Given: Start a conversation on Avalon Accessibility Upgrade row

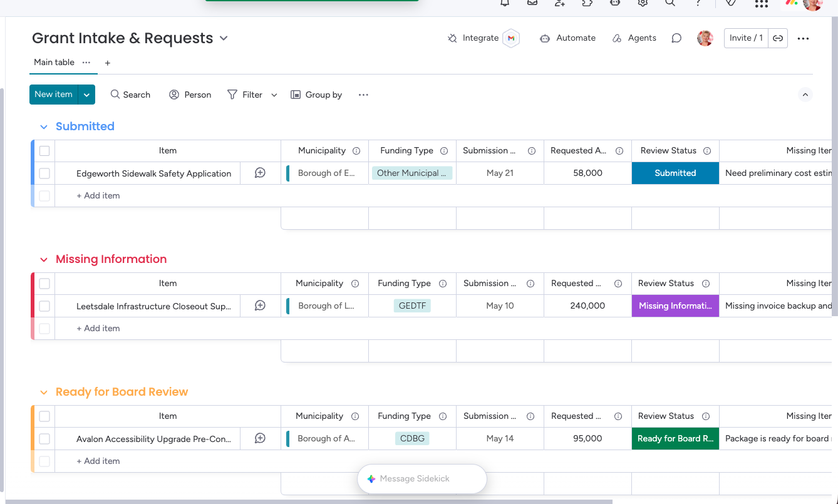Looking at the screenshot, I should tap(261, 439).
